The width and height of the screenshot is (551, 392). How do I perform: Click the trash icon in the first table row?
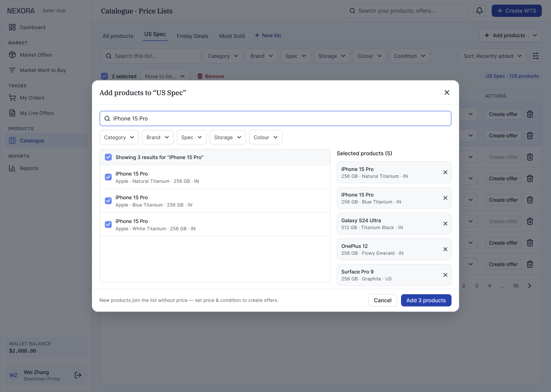(530, 114)
